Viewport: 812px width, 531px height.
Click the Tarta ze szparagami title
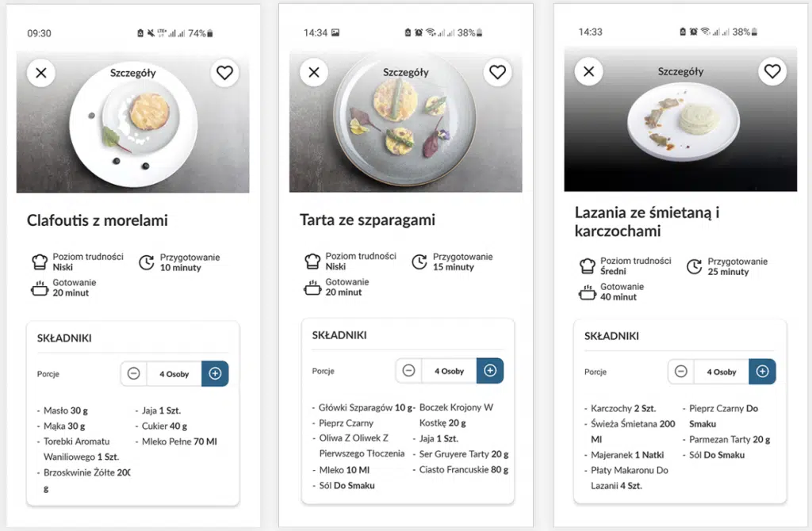click(367, 220)
